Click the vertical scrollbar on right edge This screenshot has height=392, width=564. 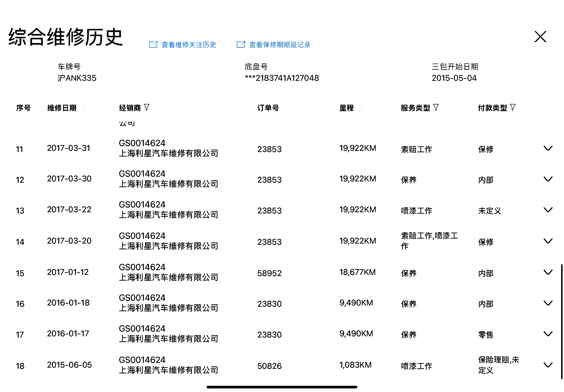[561, 321]
